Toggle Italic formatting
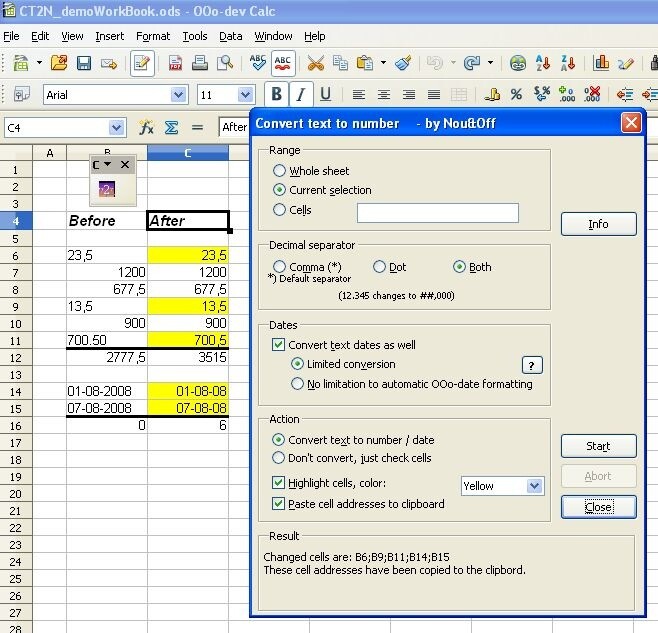Image resolution: width=658 pixels, height=633 pixels. tap(300, 94)
